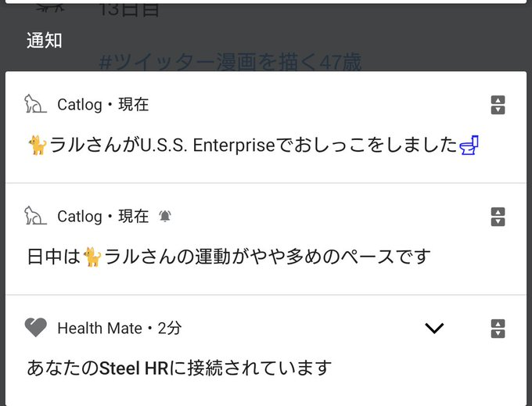Viewport: 532px width, 406px height.
Task: Tap the Catlog cat icon in second notification
Action: pos(35,216)
